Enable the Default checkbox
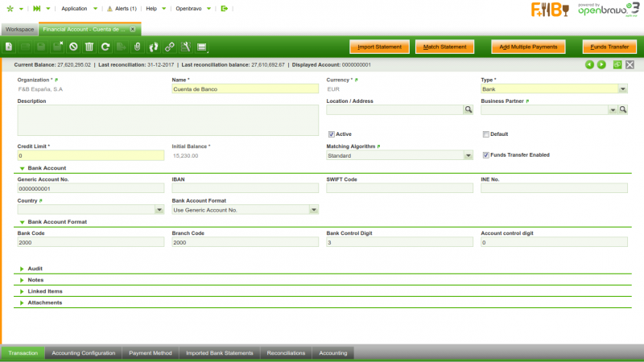 [485, 134]
